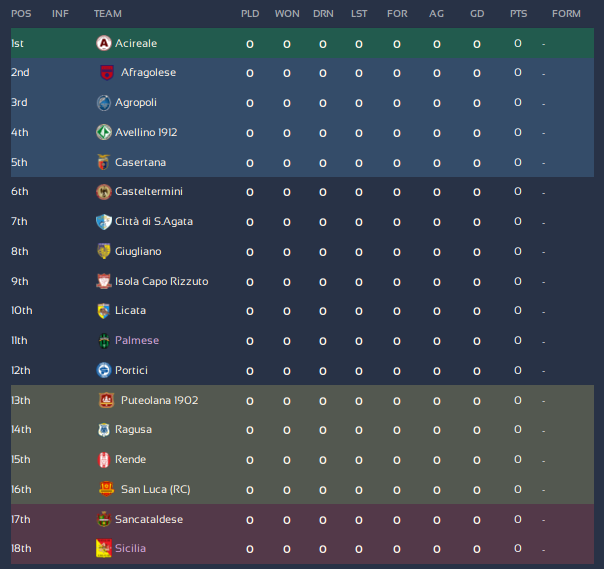Click the Sicilia flag icon

click(104, 548)
